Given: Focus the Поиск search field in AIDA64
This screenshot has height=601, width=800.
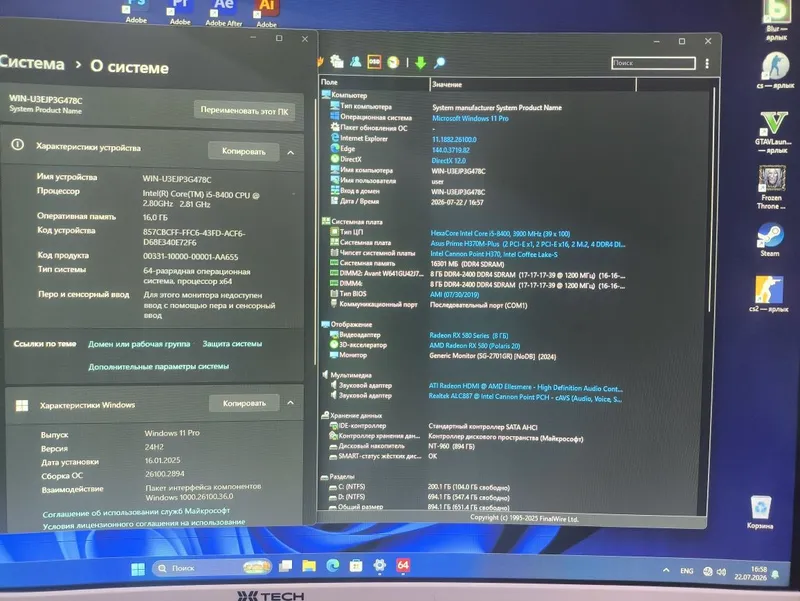Looking at the screenshot, I should click(x=653, y=63).
